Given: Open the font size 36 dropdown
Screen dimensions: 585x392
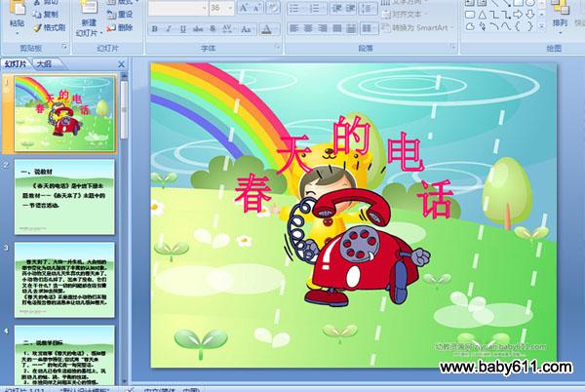Looking at the screenshot, I should click(x=230, y=8).
